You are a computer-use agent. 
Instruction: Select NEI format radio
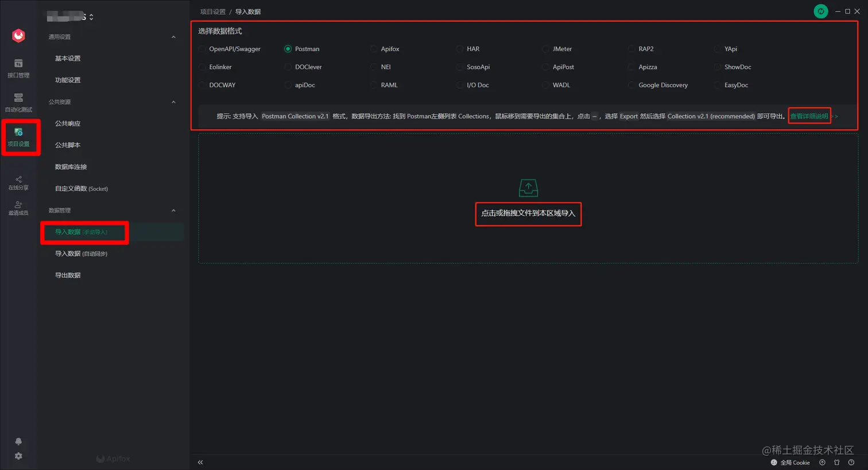374,67
